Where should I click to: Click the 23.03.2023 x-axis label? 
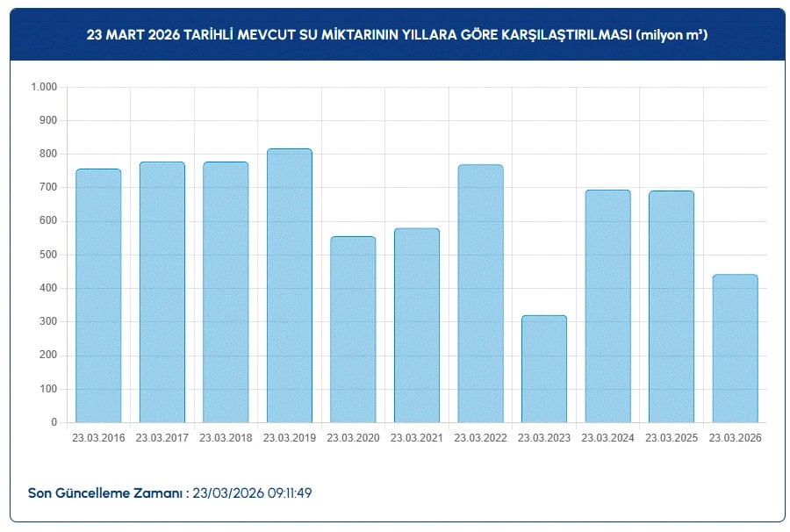tap(544, 438)
